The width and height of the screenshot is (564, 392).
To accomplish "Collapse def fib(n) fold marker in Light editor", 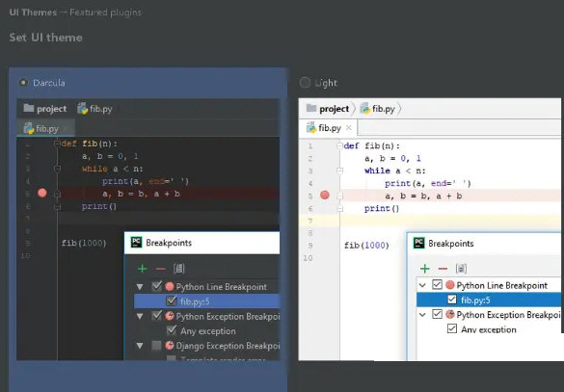I will [339, 145].
